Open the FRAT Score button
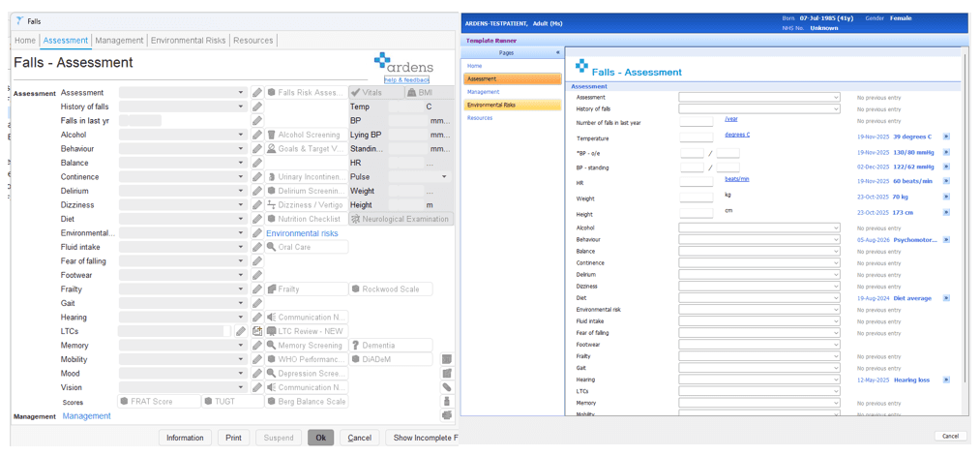Screen dimensions: 980x456 click(159, 402)
